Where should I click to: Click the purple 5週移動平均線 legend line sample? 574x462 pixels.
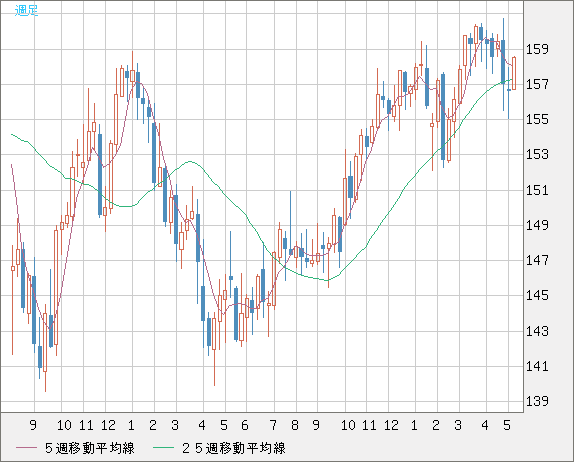(27, 448)
